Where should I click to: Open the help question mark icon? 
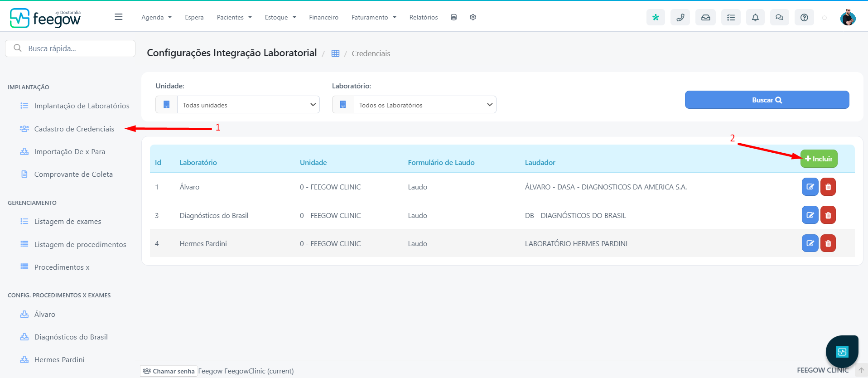coord(804,18)
